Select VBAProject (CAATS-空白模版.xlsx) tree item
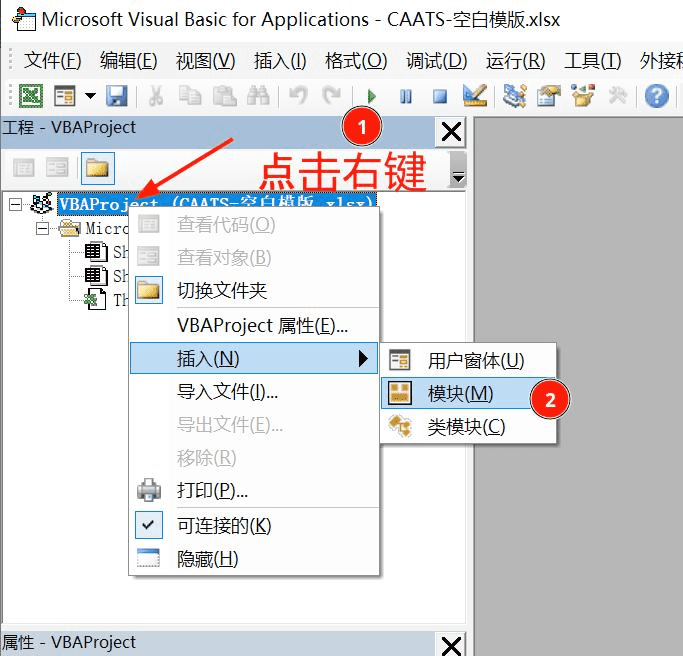 216,203
